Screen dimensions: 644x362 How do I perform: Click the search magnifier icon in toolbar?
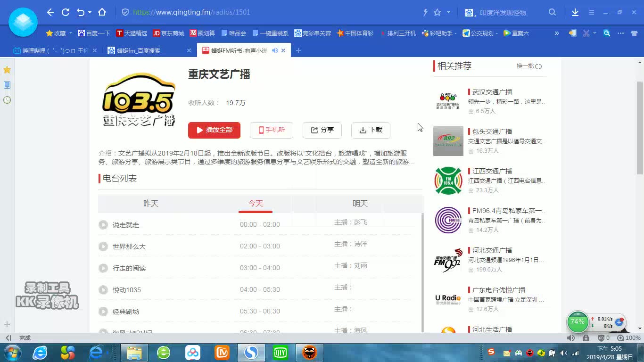click(552, 13)
